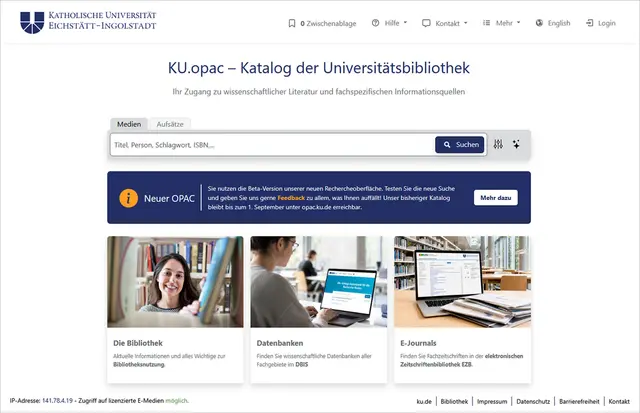Click the Mehr list icon
The height and width of the screenshot is (413, 640).
tap(487, 23)
